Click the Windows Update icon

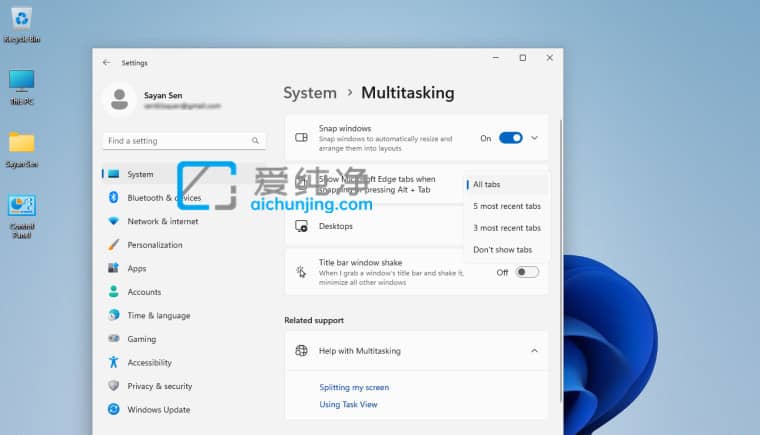tap(113, 409)
